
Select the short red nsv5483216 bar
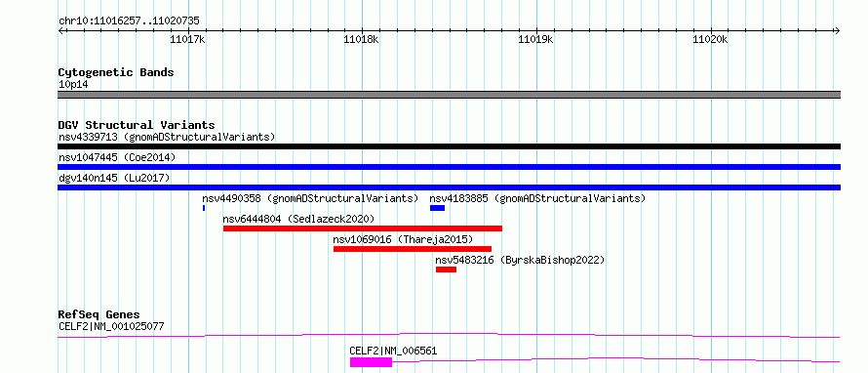click(x=446, y=269)
